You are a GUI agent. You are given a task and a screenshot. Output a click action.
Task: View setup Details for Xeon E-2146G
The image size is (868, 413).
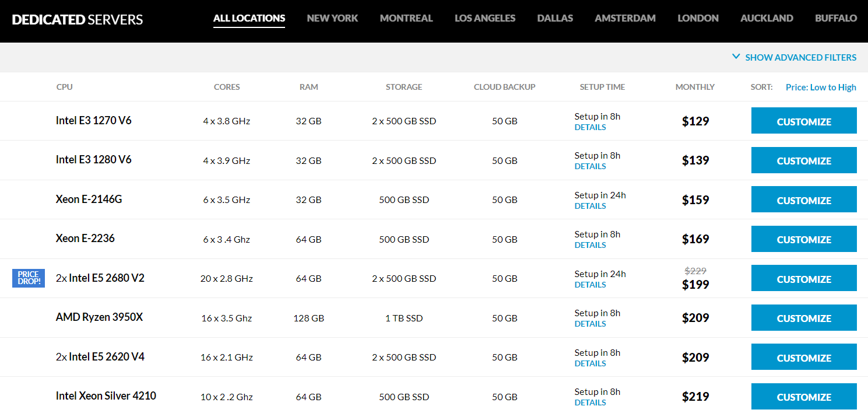pyautogui.click(x=590, y=206)
